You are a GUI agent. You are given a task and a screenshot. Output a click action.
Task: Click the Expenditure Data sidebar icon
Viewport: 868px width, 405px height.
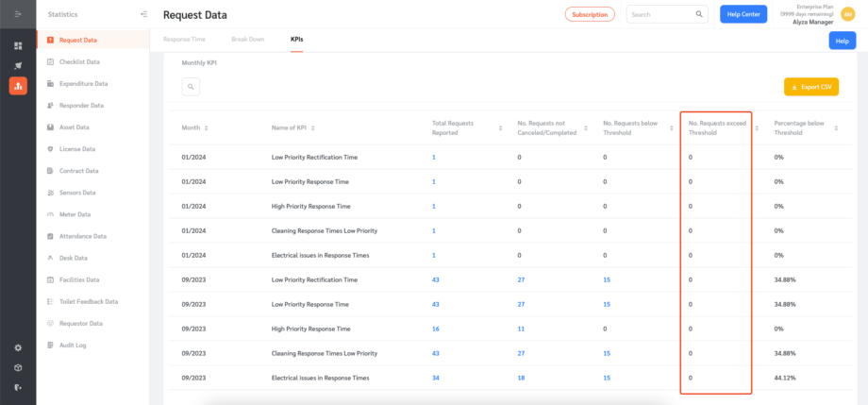(x=50, y=84)
